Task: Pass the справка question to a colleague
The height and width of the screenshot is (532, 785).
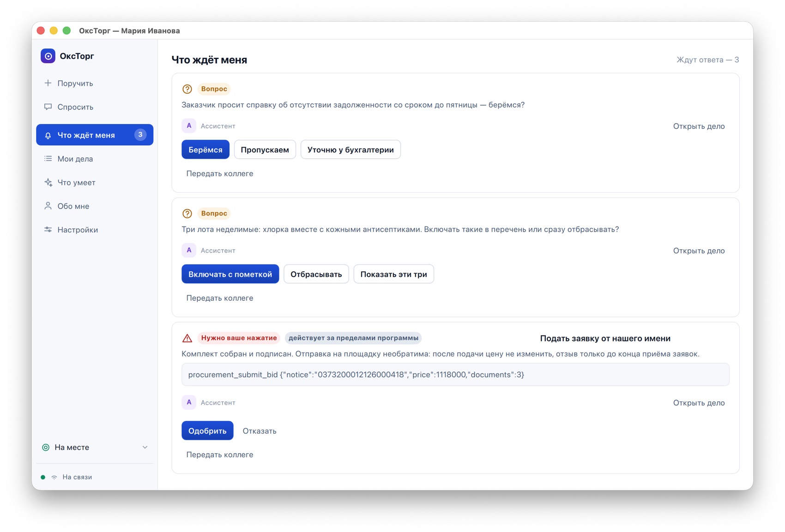Action: pyautogui.click(x=220, y=173)
